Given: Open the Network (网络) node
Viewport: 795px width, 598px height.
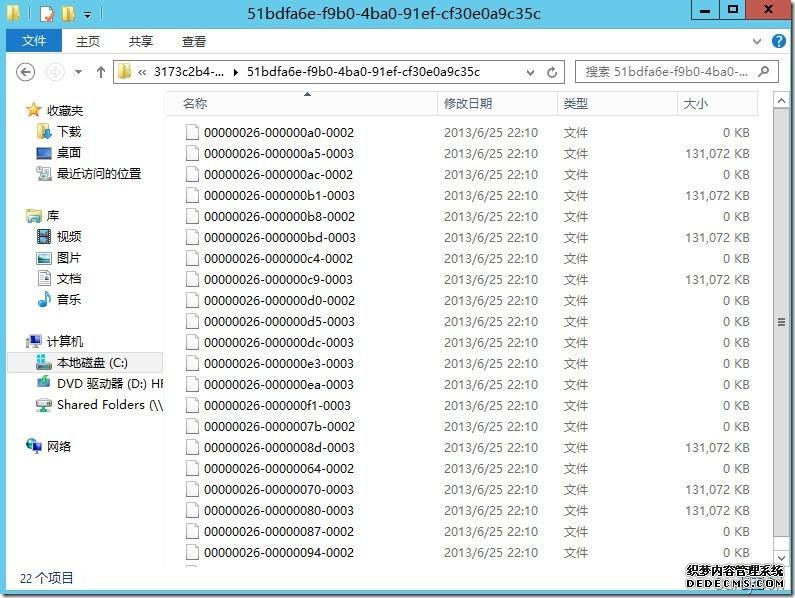Looking at the screenshot, I should click(59, 447).
